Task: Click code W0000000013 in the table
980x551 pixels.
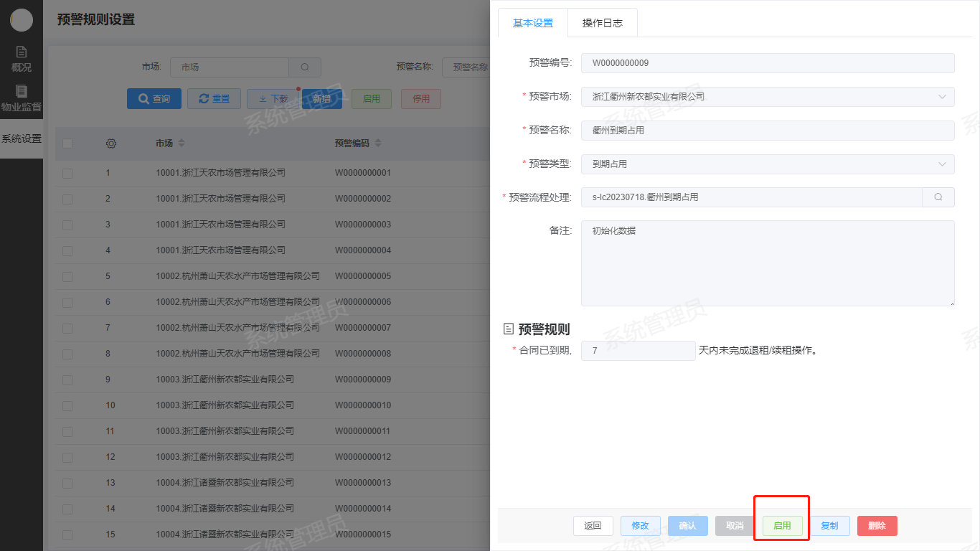Action: click(x=363, y=483)
